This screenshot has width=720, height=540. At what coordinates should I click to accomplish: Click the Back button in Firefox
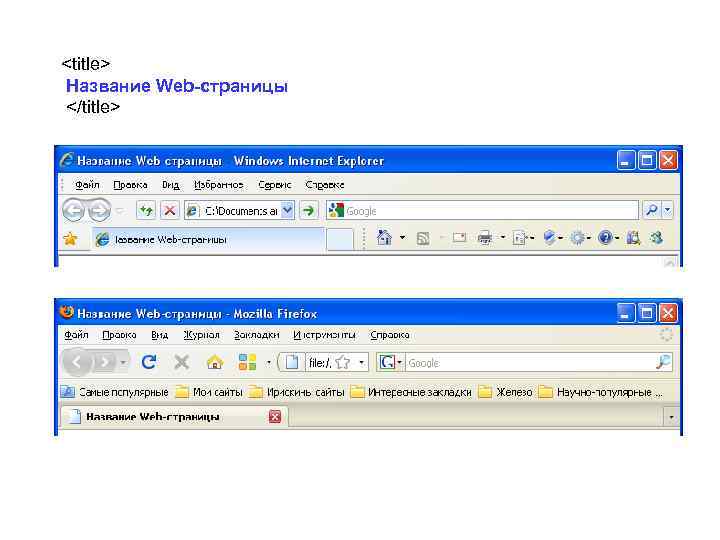[x=76, y=362]
